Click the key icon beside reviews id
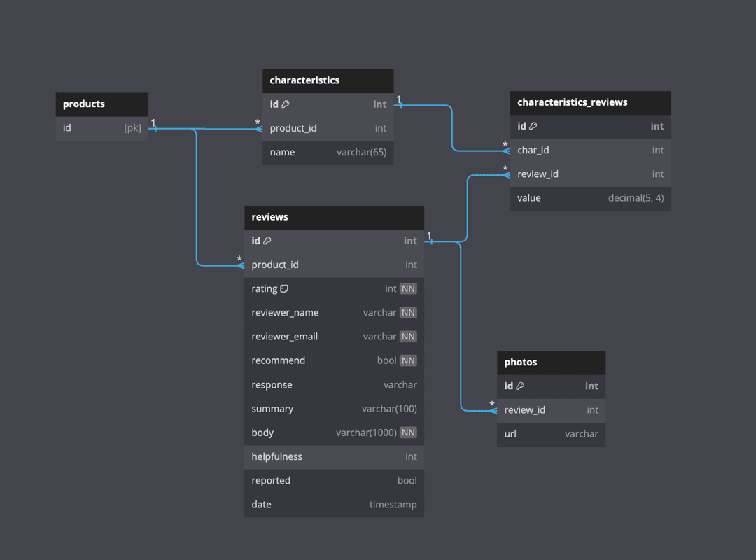Image resolution: width=756 pixels, height=560 pixels. [267, 240]
